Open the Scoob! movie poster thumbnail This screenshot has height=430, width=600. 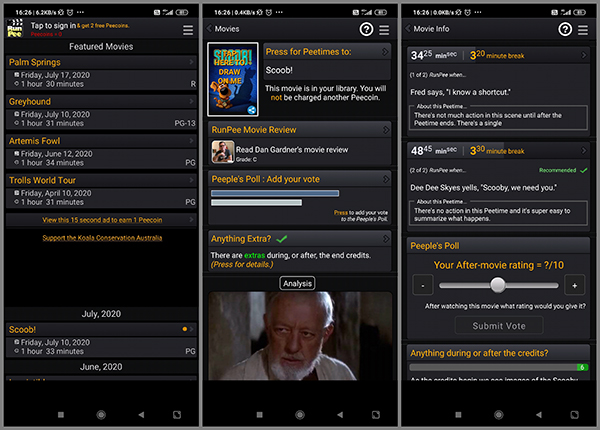233,79
